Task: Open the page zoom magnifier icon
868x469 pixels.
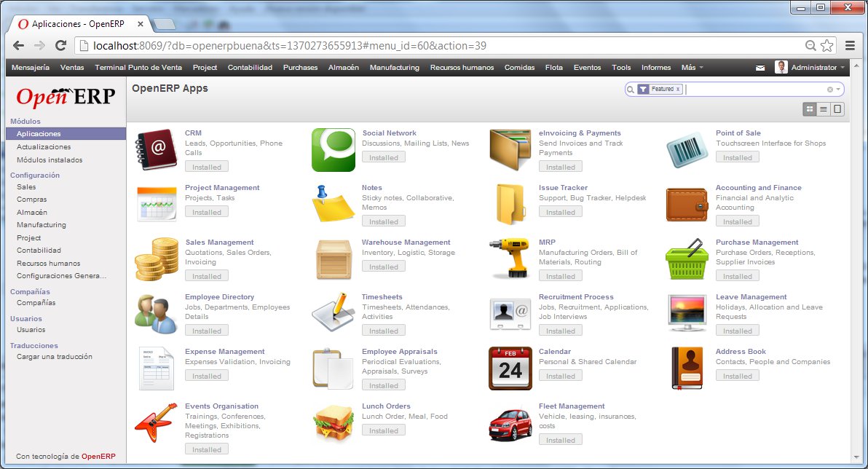Action: pyautogui.click(x=810, y=46)
